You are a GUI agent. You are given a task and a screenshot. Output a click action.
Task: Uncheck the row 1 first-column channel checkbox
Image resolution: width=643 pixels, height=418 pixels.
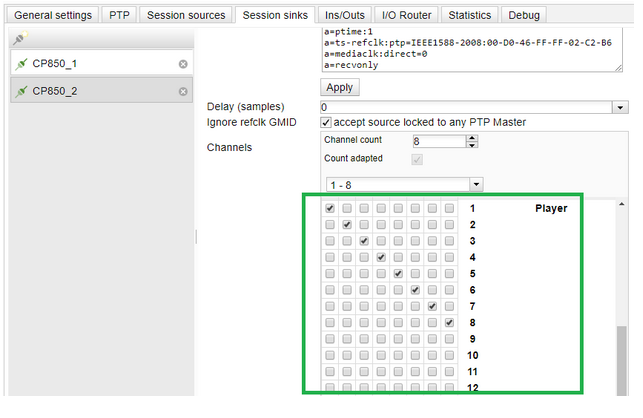[330, 209]
